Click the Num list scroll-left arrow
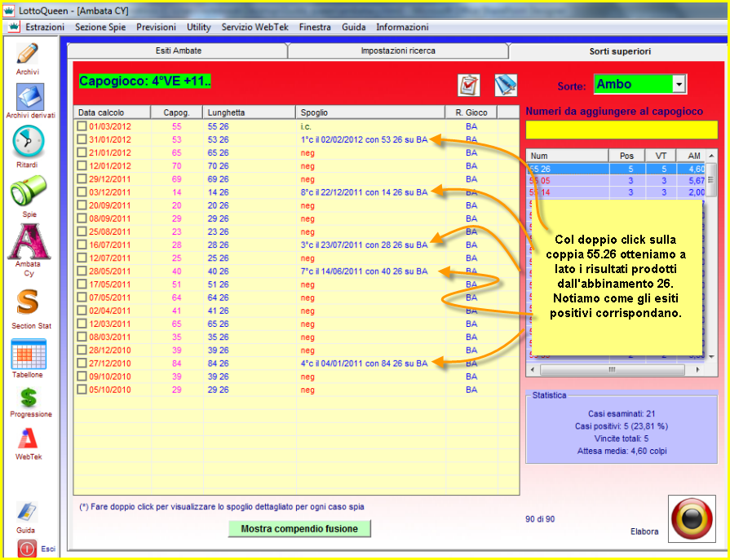Screen dimensions: 730x560 [x=533, y=370]
